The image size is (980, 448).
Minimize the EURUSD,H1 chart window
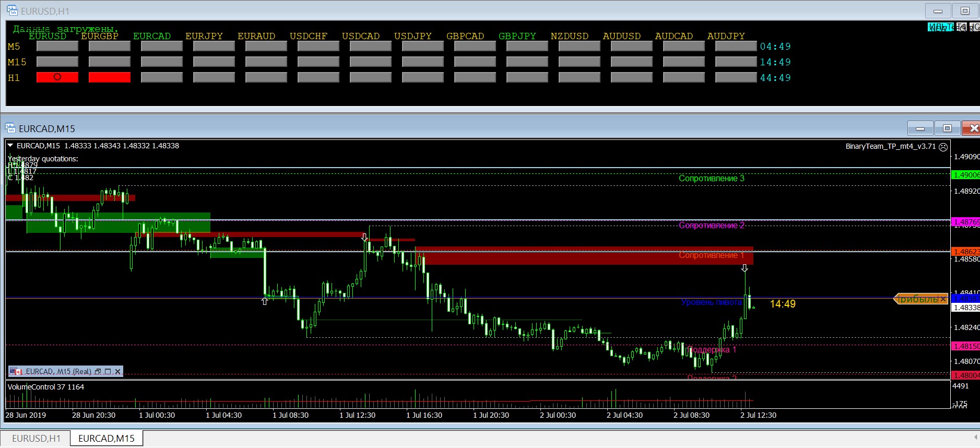(x=938, y=11)
